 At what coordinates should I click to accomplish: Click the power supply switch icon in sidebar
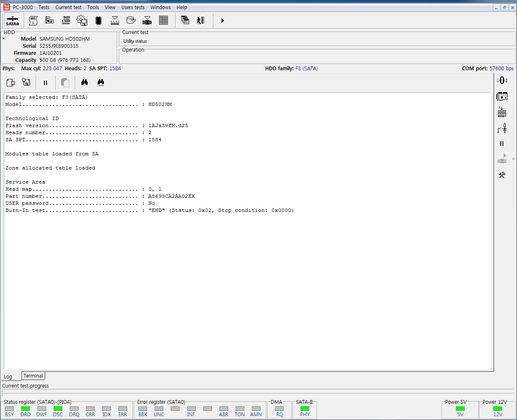click(502, 128)
